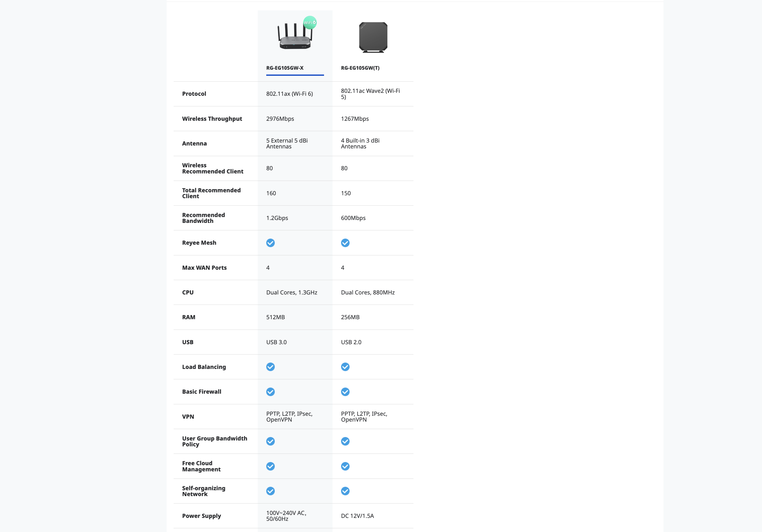Click Load Balancing checkmark for RG-EG105GW(T)
Image resolution: width=762 pixels, height=532 pixels.
coord(345,367)
